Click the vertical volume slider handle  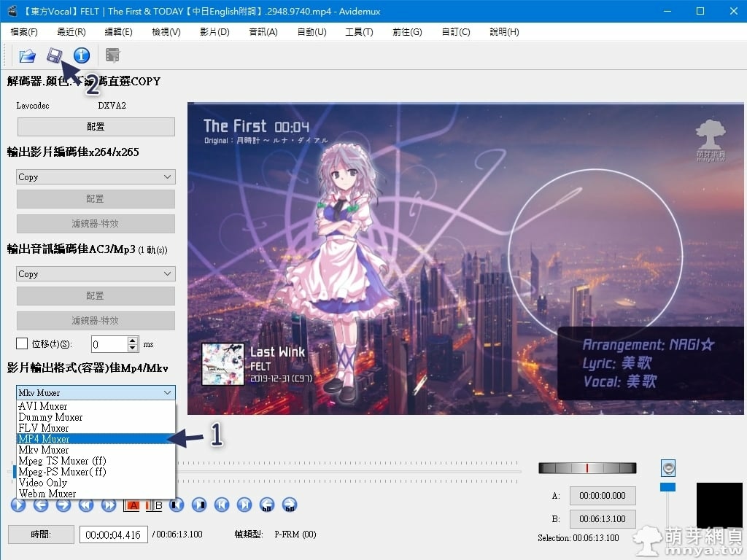pyautogui.click(x=667, y=487)
